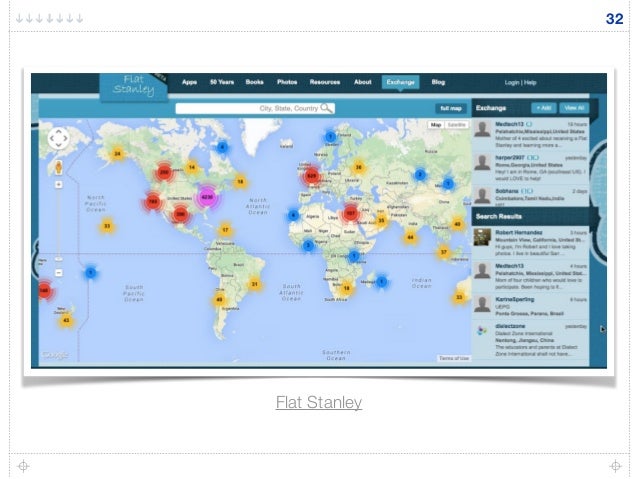Click Robert Hernandez photo thumbnail
This screenshot has width=638, height=479.
(x=482, y=237)
